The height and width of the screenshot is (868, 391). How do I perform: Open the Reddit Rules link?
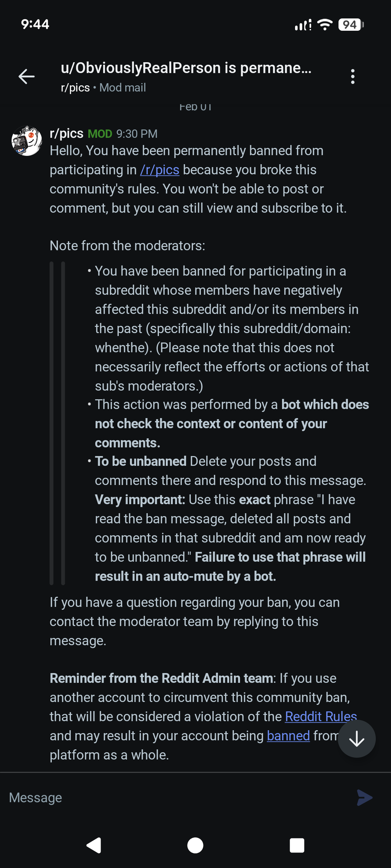point(321,716)
